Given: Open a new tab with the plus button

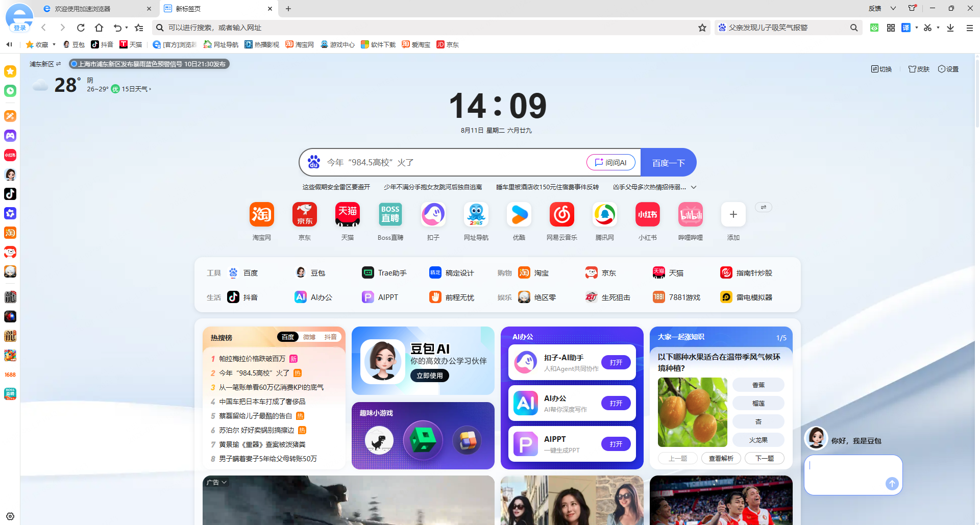Looking at the screenshot, I should pyautogui.click(x=288, y=9).
